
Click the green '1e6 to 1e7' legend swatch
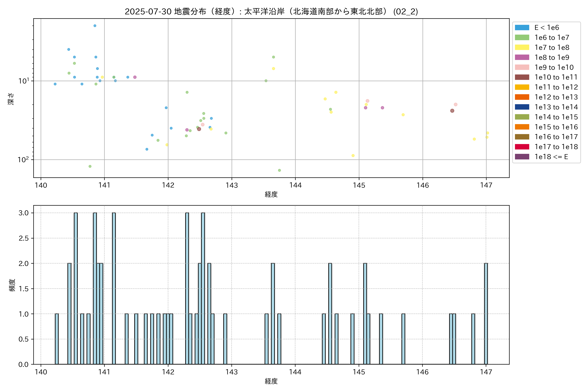pyautogui.click(x=522, y=38)
